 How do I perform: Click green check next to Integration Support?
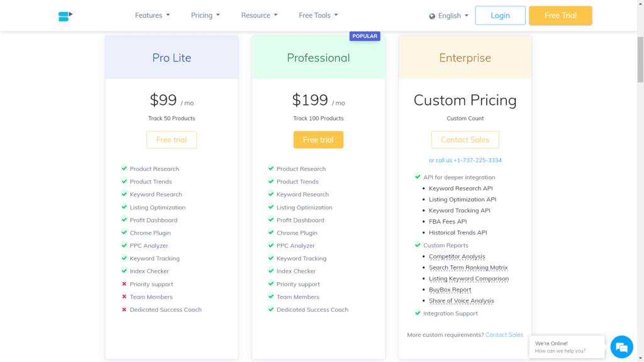click(418, 313)
